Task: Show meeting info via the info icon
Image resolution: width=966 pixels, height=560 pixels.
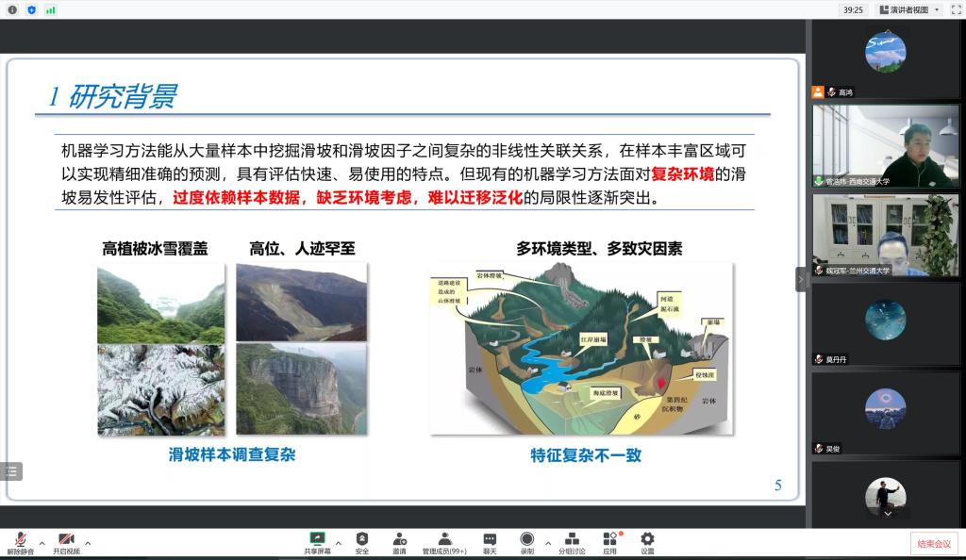Action: pyautogui.click(x=12, y=9)
